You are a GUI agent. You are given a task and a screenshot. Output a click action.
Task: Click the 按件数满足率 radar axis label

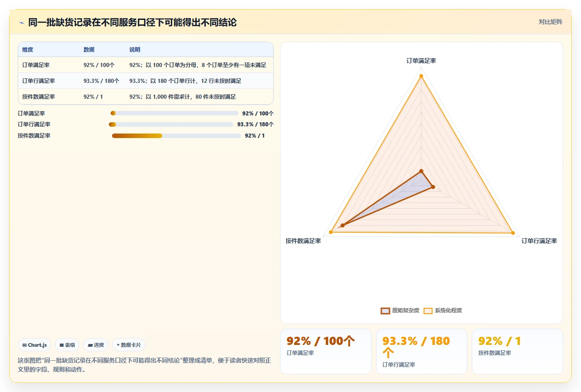303,241
